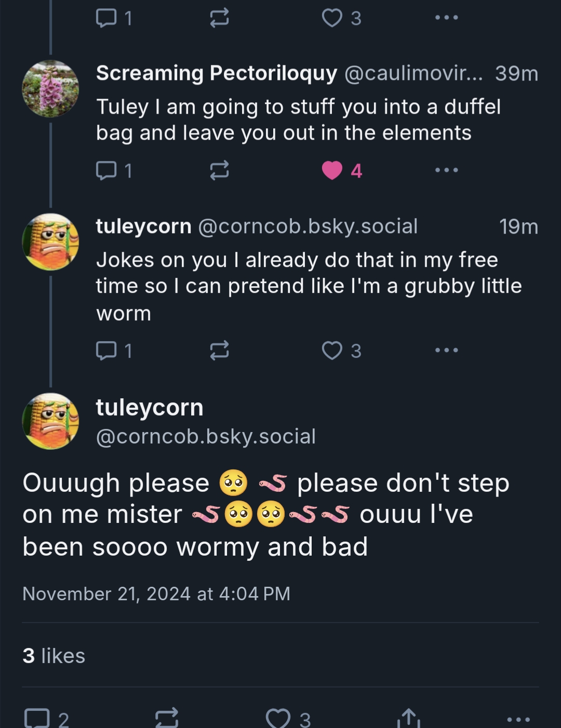Tap tuleycorn's corn avatar on main post
This screenshot has height=728, width=561.
tap(50, 421)
